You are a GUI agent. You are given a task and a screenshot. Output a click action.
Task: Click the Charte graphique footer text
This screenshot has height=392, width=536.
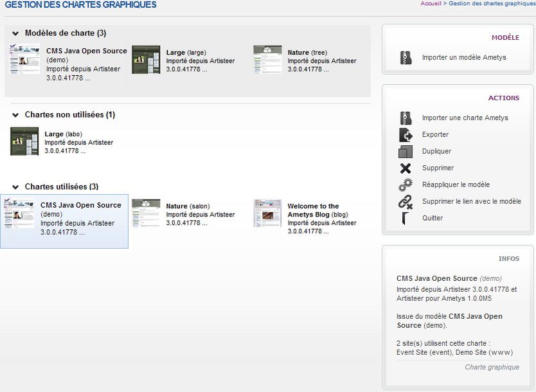[492, 368]
